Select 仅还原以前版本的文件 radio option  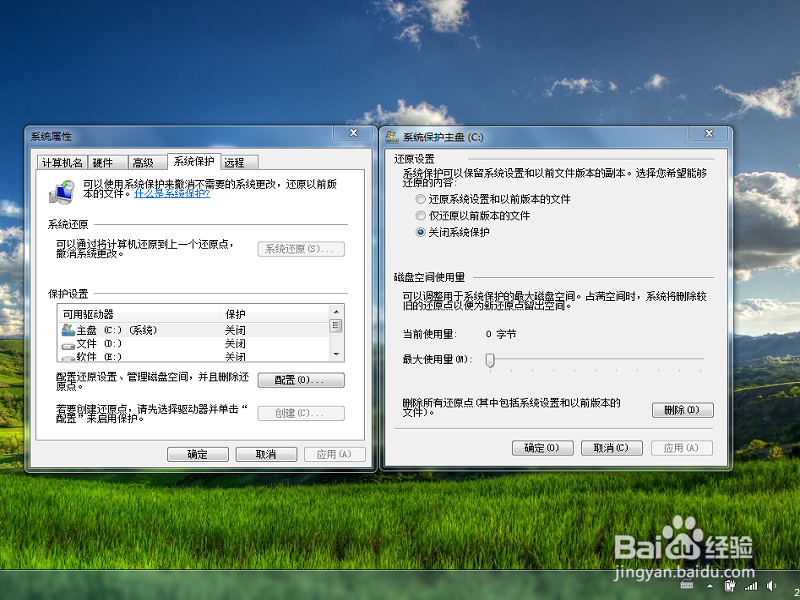(x=420, y=215)
